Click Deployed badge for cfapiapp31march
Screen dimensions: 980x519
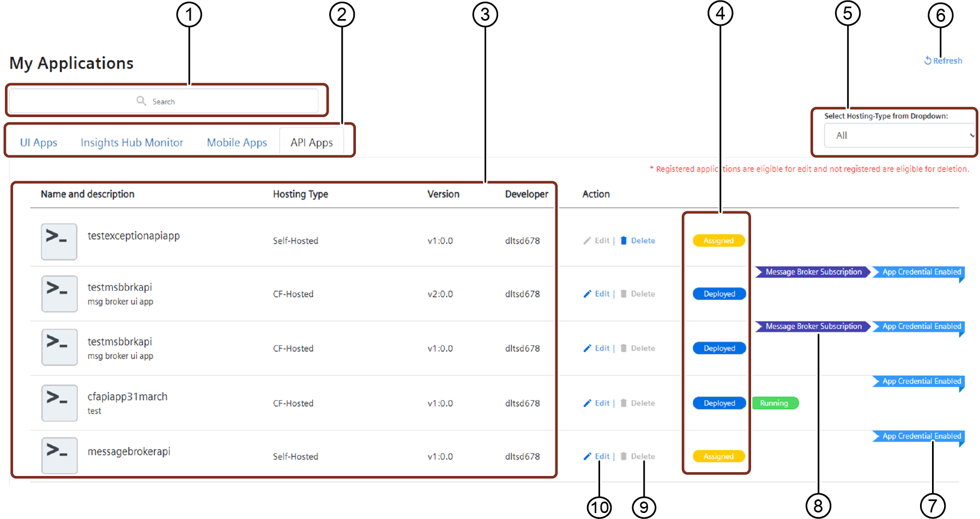pos(719,404)
